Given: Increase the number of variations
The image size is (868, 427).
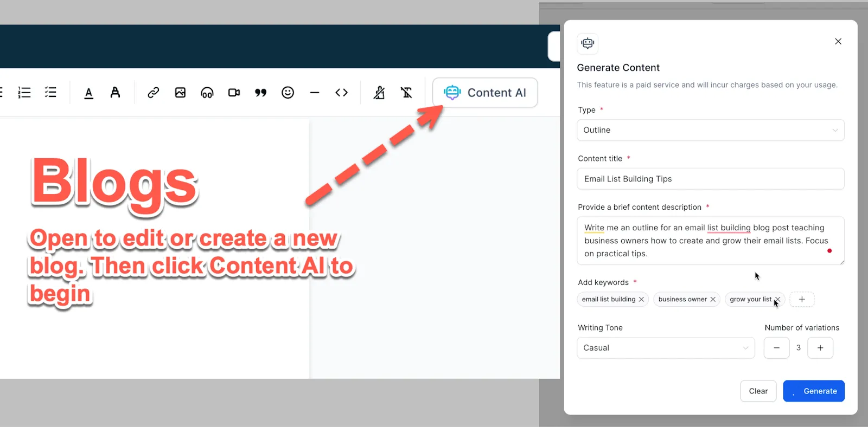Looking at the screenshot, I should [820, 348].
